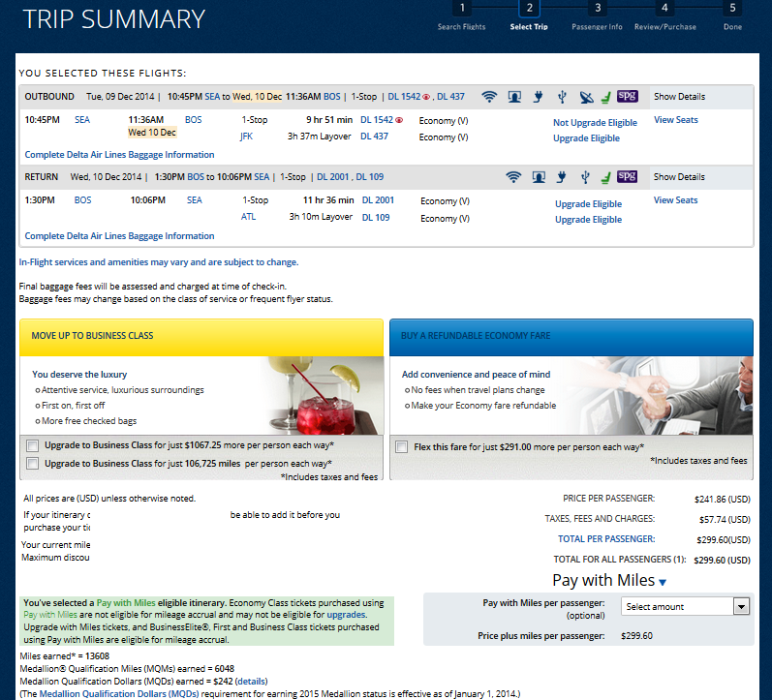Check Upgrade to Business Class for 106,725 miles

point(34,464)
